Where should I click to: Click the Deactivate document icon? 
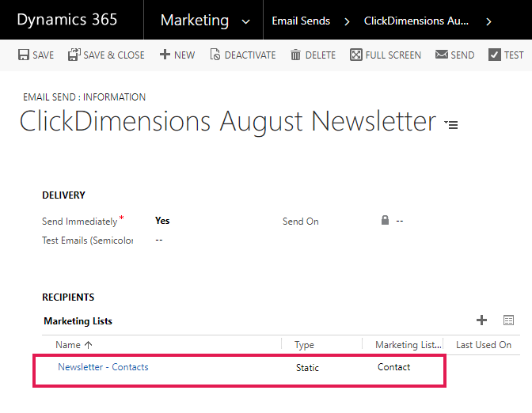[215, 55]
